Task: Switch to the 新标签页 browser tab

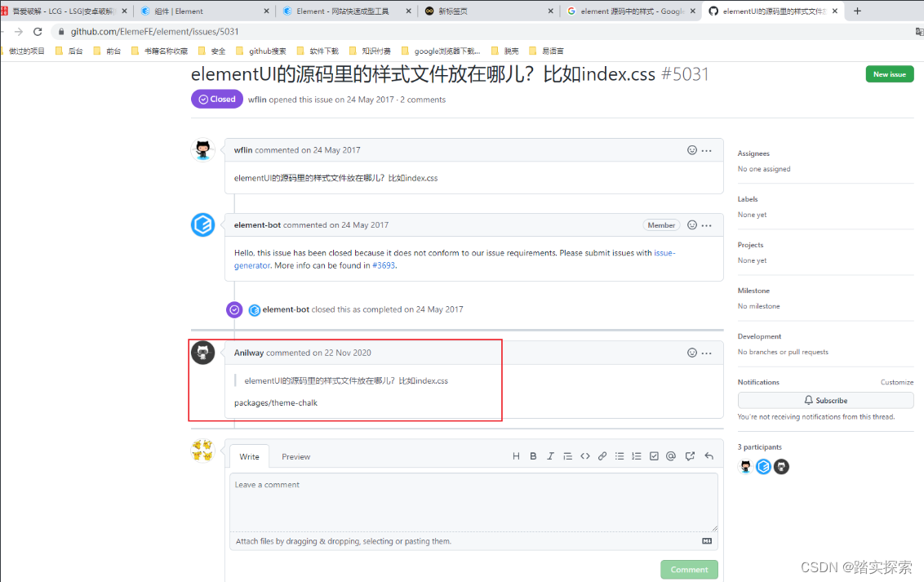Action: pos(488,11)
